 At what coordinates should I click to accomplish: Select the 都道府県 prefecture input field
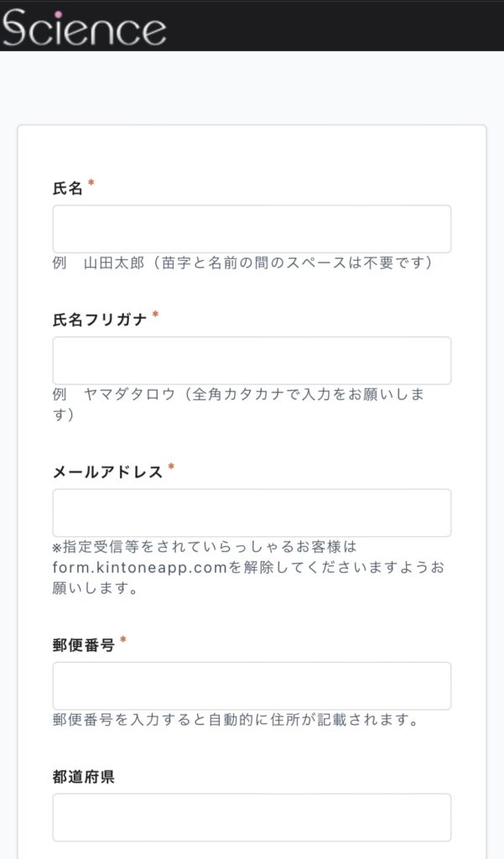[x=252, y=817]
